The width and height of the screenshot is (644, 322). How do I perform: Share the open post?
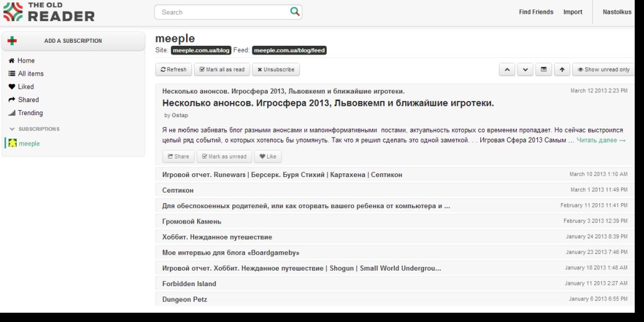tap(179, 156)
